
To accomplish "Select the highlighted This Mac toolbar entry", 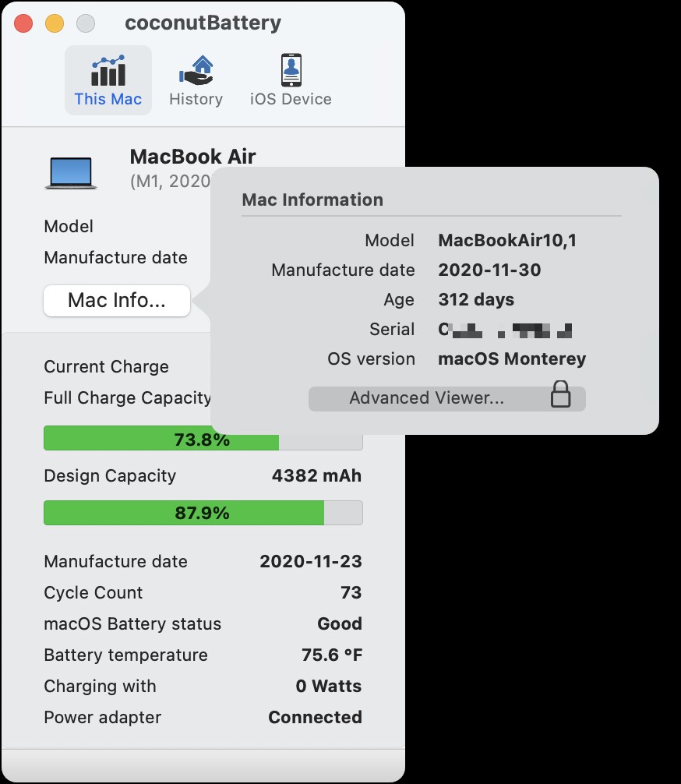I will pyautogui.click(x=108, y=79).
